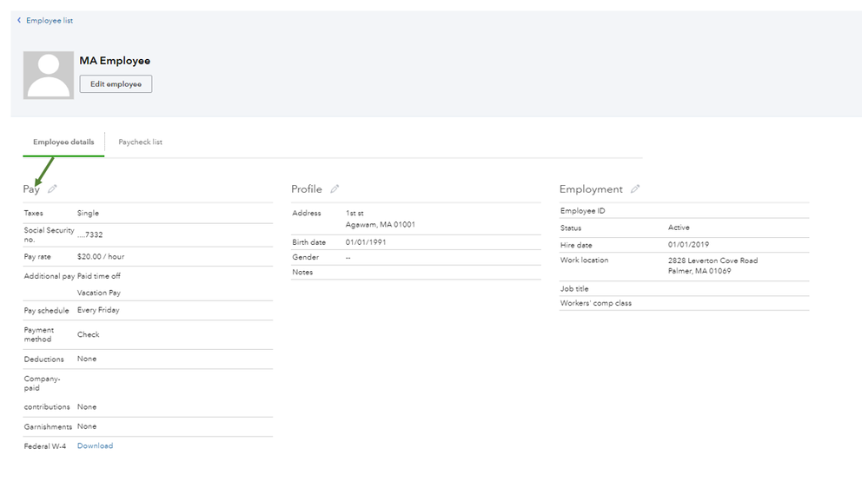This screenshot has width=868, height=488.
Task: Download the Federal W-4 form
Action: 95,446
